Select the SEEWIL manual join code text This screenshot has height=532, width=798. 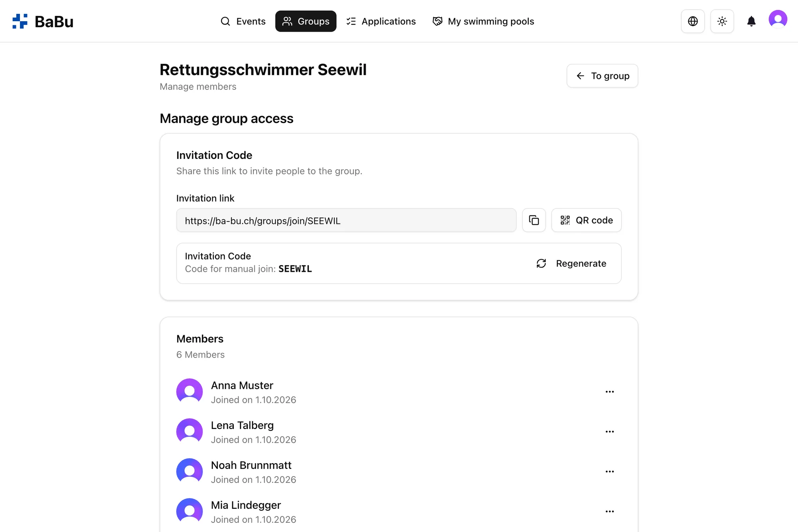pyautogui.click(x=295, y=269)
